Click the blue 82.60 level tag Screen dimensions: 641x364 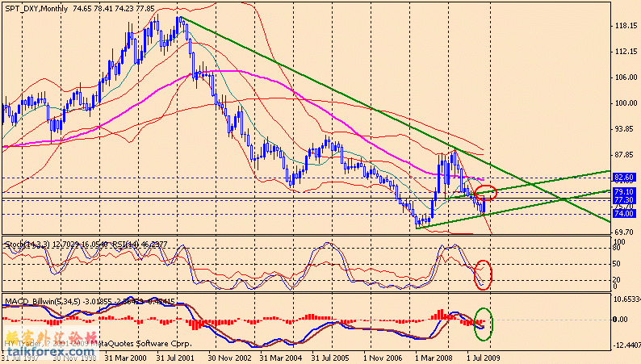point(624,178)
